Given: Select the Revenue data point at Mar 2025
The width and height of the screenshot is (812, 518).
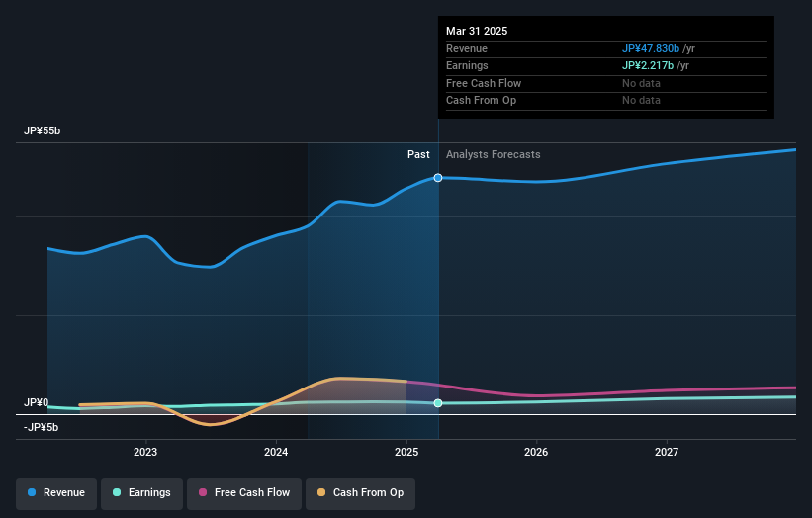Looking at the screenshot, I should (x=438, y=178).
